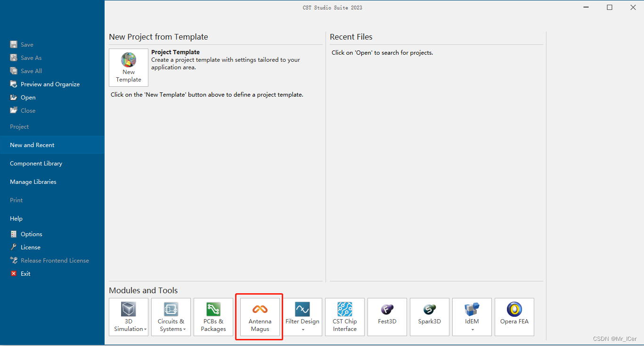Click Save As in the sidebar
Image resolution: width=644 pixels, height=346 pixels.
tap(26, 58)
